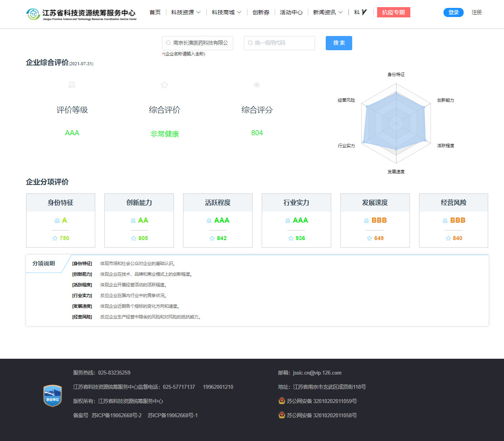Screen dimensions: 504x441
Task: Open the 活动中心 menu item
Action: point(291,12)
